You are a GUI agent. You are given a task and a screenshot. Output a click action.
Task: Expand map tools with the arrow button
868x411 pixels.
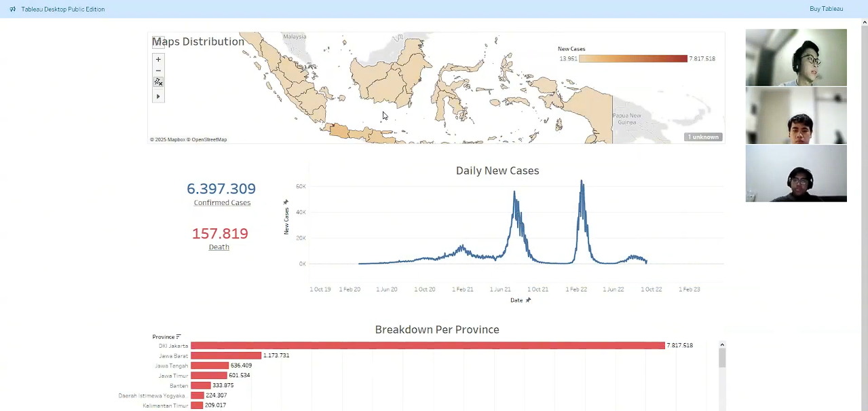[158, 96]
